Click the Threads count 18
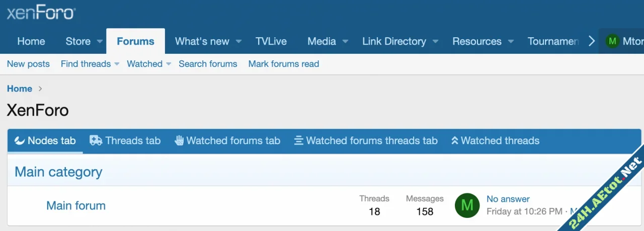 pyautogui.click(x=374, y=211)
